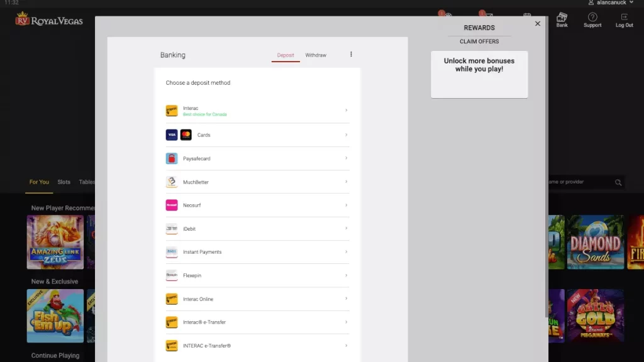The width and height of the screenshot is (644, 362).
Task: Open the Banking more options menu
Action: [x=351, y=54]
